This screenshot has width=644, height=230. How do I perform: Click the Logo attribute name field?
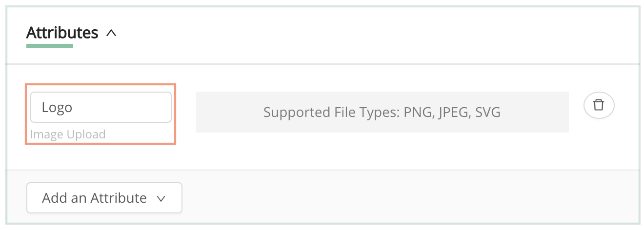tap(101, 107)
